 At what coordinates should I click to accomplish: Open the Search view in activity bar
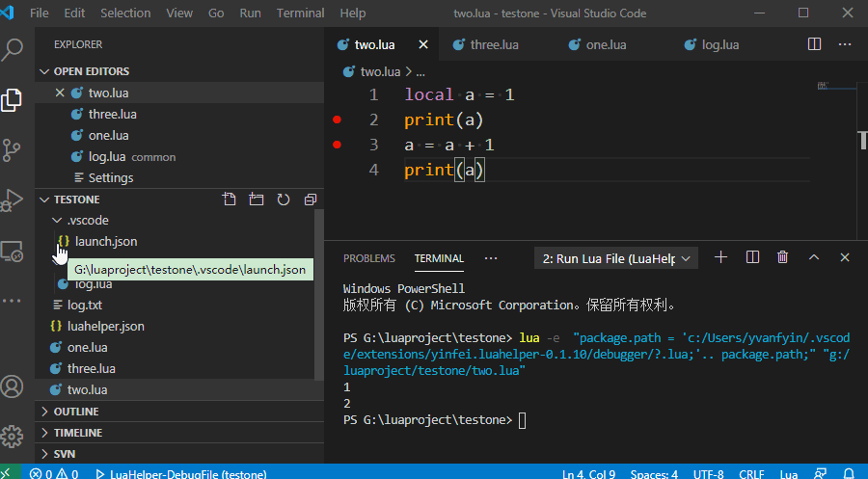click(12, 50)
